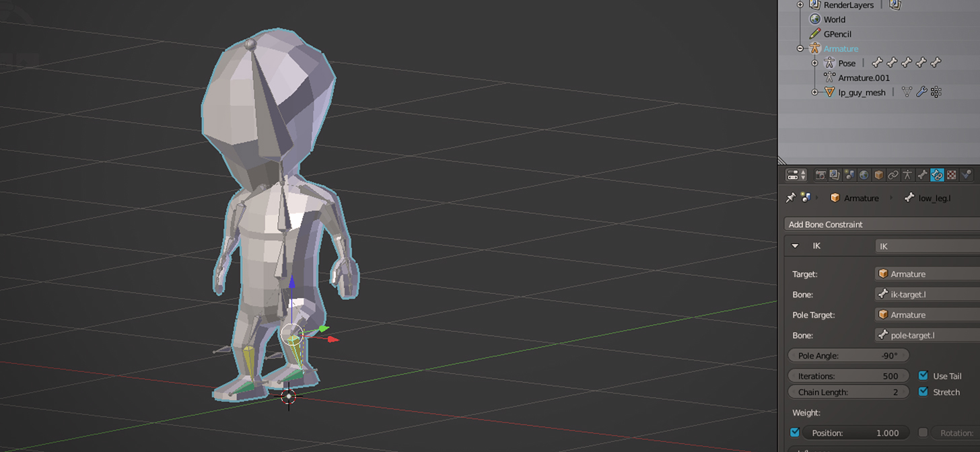The height and width of the screenshot is (452, 980).
Task: Enable the Use Tail checkbox
Action: click(923, 376)
